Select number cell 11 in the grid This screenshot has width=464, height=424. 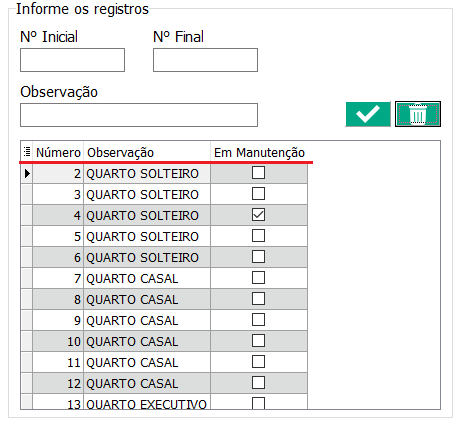pos(58,362)
